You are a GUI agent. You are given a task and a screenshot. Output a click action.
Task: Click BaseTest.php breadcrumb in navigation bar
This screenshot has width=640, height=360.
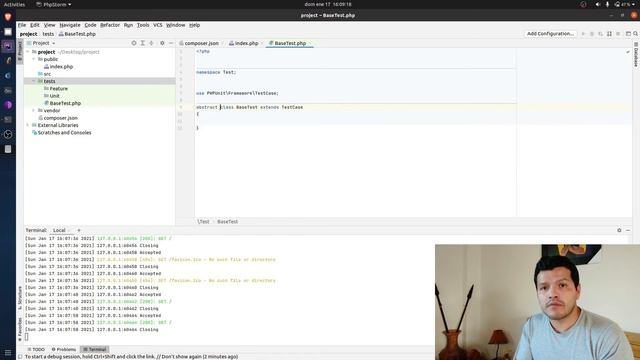(x=77, y=34)
